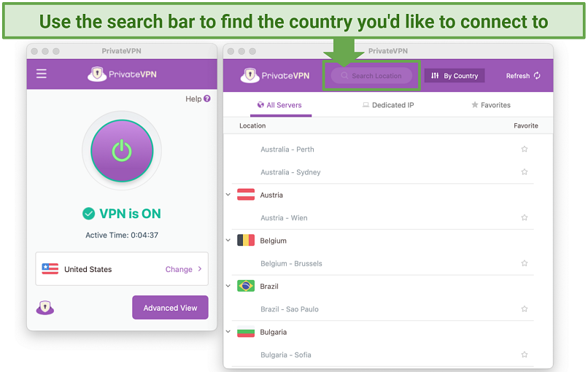Select the Bulgaria - Sofia server
This screenshot has width=588, height=372.
click(286, 354)
